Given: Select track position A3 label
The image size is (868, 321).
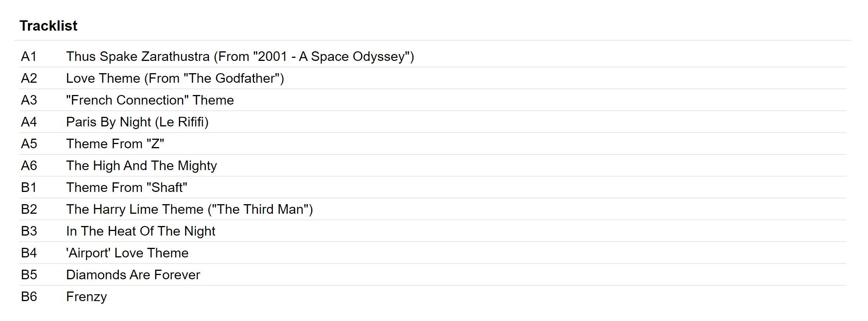Looking at the screenshot, I should click(x=29, y=100).
